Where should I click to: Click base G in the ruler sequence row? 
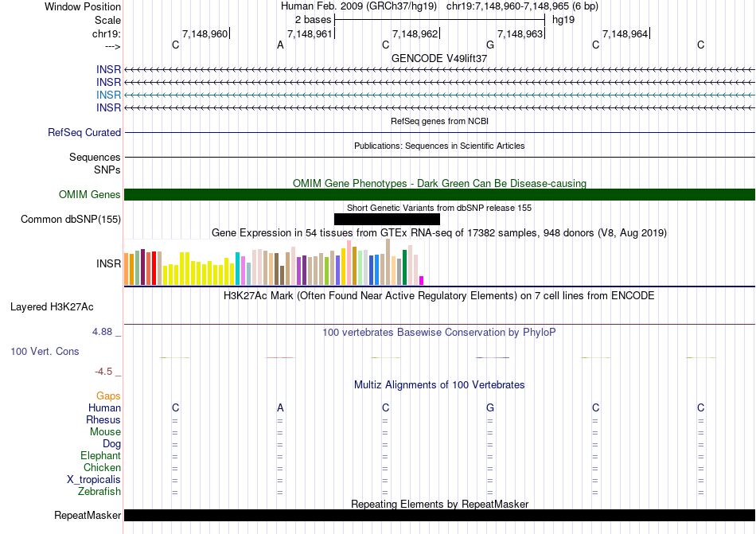tap(490, 45)
